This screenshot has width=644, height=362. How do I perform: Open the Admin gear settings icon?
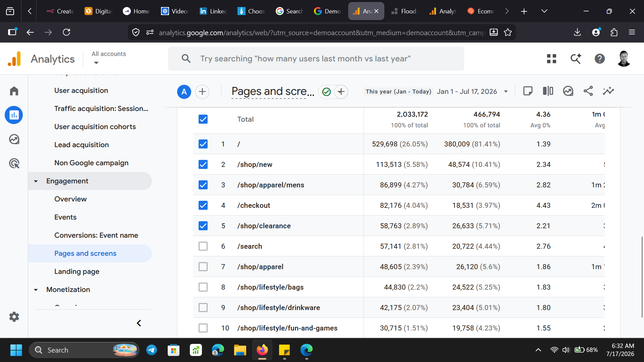(14, 317)
